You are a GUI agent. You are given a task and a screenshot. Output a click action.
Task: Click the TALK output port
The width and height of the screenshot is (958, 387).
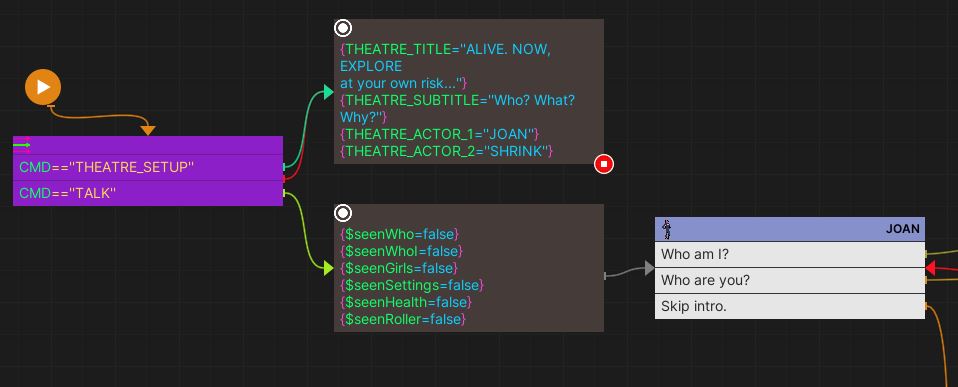coord(284,193)
